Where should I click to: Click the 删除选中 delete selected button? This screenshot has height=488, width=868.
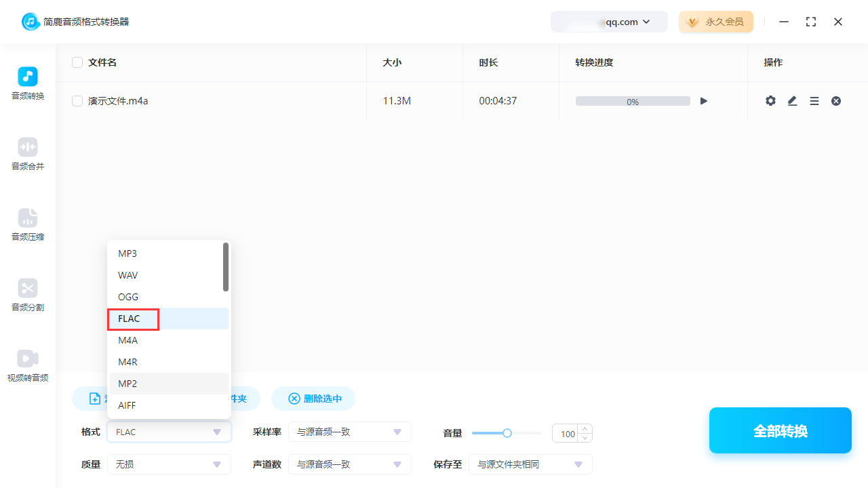pos(313,399)
